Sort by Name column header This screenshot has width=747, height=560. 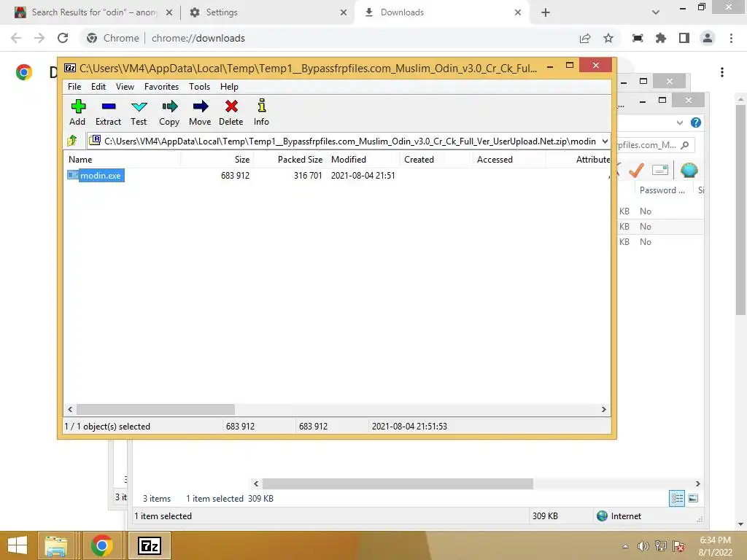point(122,160)
